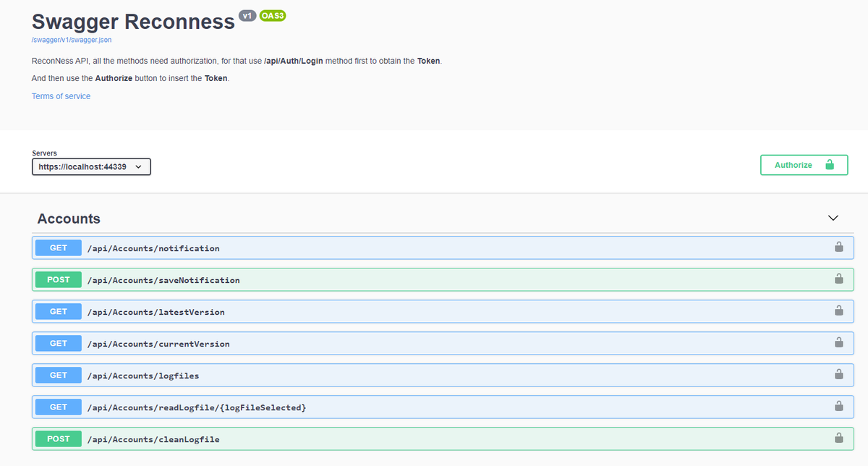Click the GET badge on the logfiles row
The height and width of the screenshot is (466, 868).
pyautogui.click(x=59, y=376)
